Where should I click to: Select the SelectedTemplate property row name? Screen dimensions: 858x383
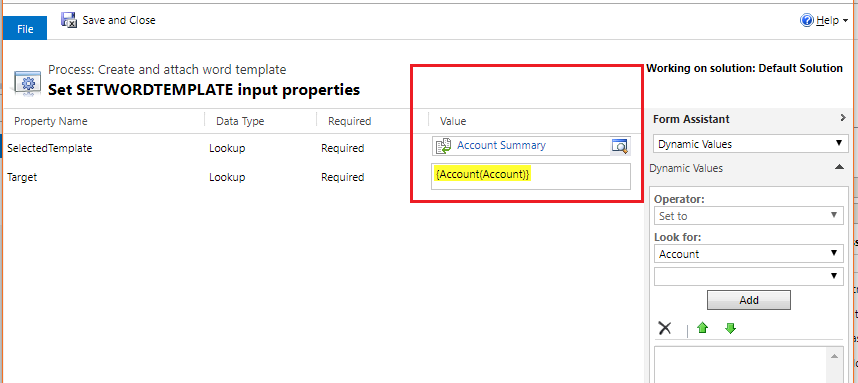(49, 148)
